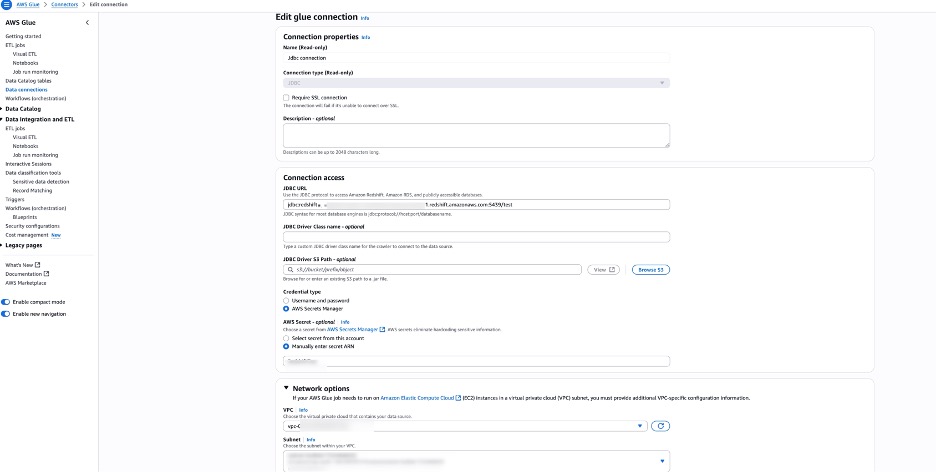The height and width of the screenshot is (476, 936).
Task: Refresh the VPC list
Action: coord(660,426)
